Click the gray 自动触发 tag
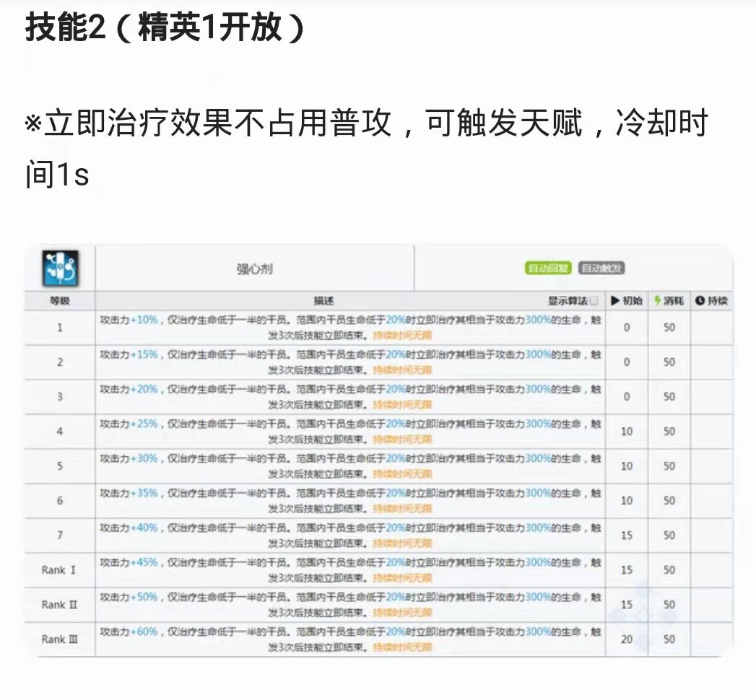The image size is (756, 700). coord(601,268)
